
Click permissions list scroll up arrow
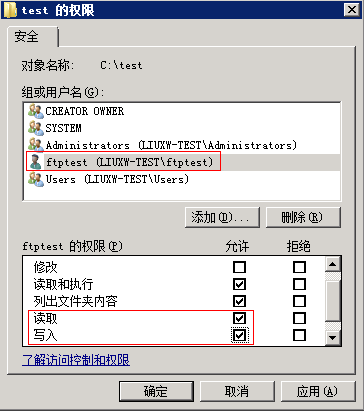[x=332, y=264]
